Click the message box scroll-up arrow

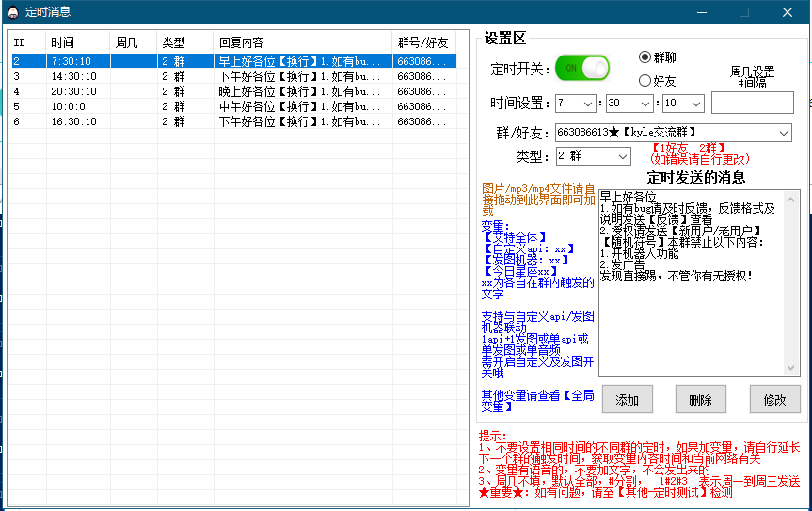(790, 200)
